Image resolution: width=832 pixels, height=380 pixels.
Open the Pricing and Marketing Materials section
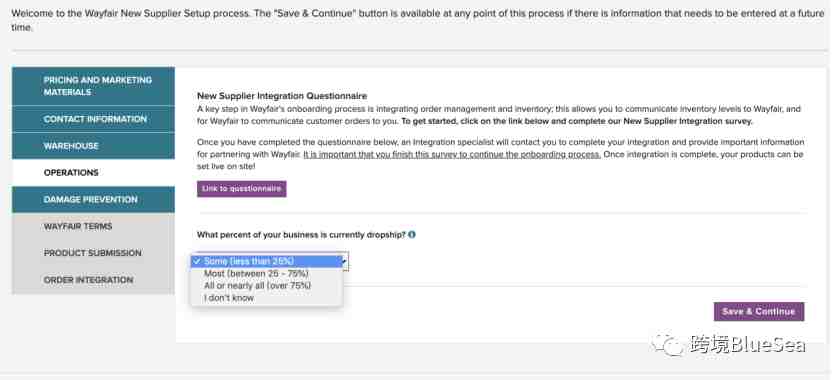(93, 86)
